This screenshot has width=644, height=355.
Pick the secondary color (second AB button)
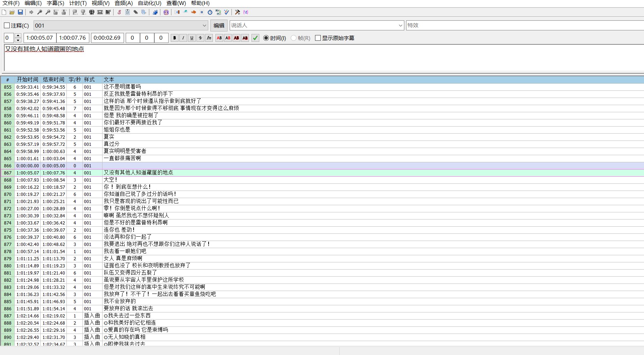click(228, 38)
